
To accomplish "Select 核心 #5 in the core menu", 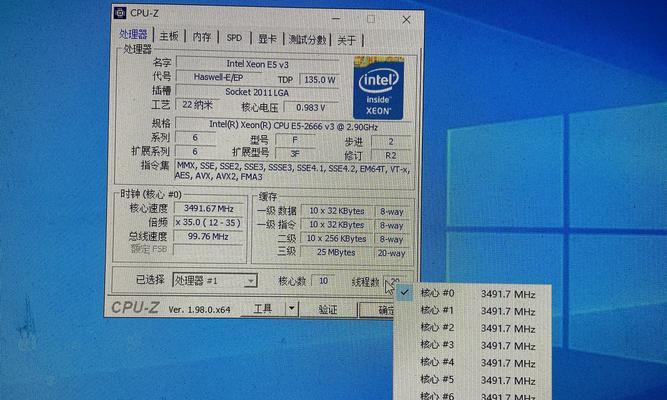I will click(473, 380).
